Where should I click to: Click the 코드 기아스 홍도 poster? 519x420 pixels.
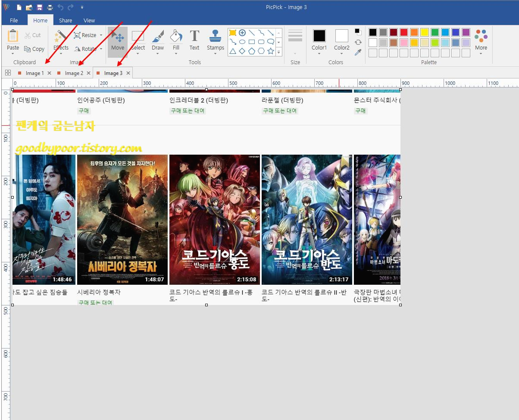(215, 220)
